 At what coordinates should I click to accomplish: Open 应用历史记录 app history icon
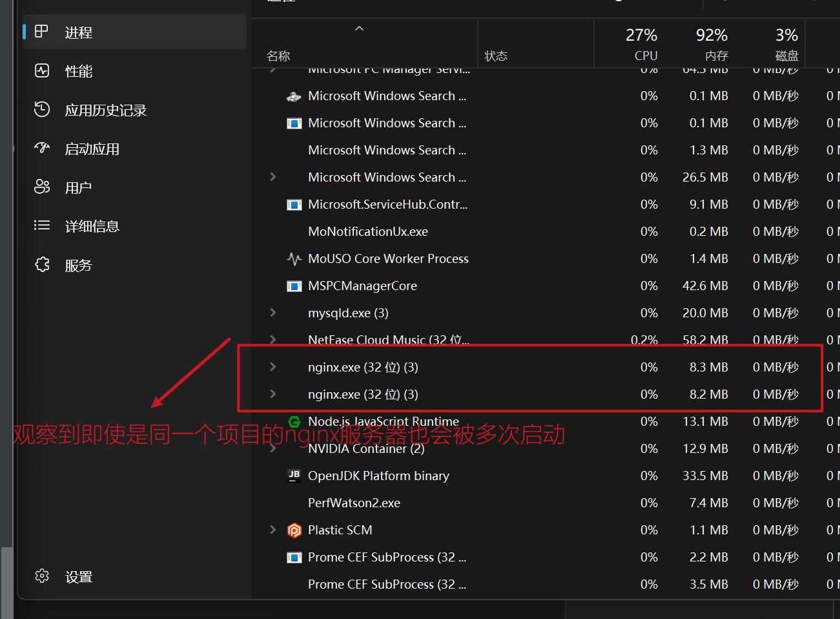click(x=41, y=109)
